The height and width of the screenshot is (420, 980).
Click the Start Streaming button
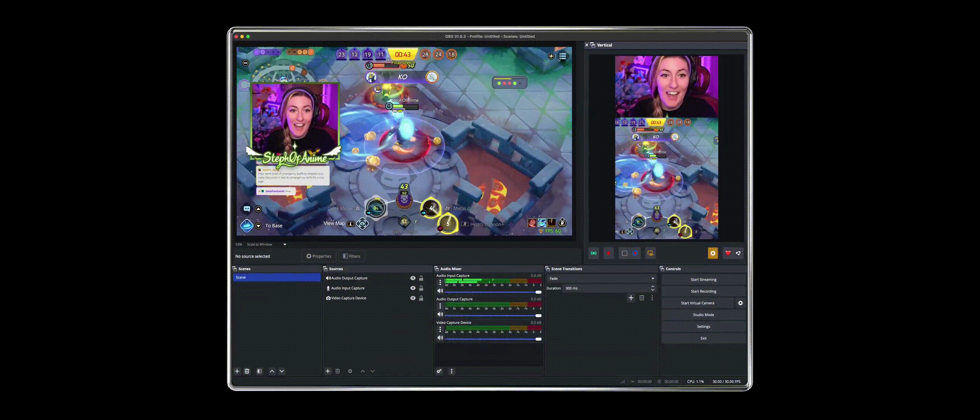[703, 280]
